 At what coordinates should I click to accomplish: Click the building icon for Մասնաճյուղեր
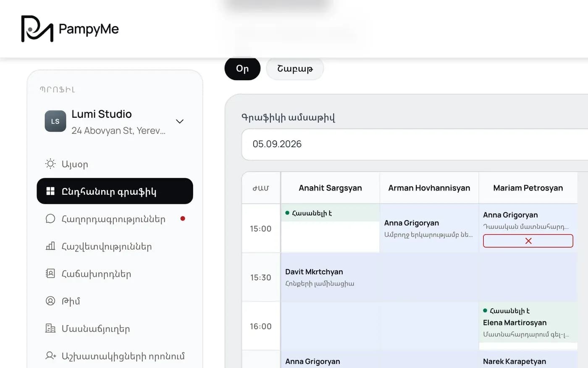coord(50,328)
